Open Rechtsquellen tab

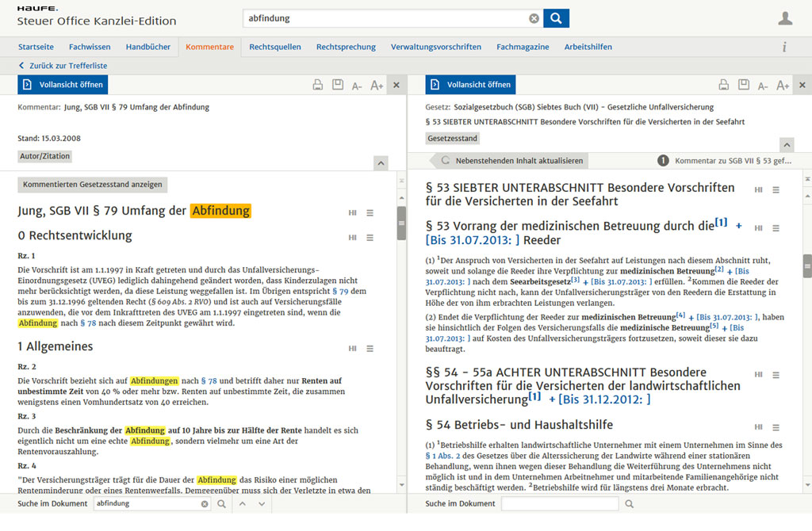coord(275,47)
